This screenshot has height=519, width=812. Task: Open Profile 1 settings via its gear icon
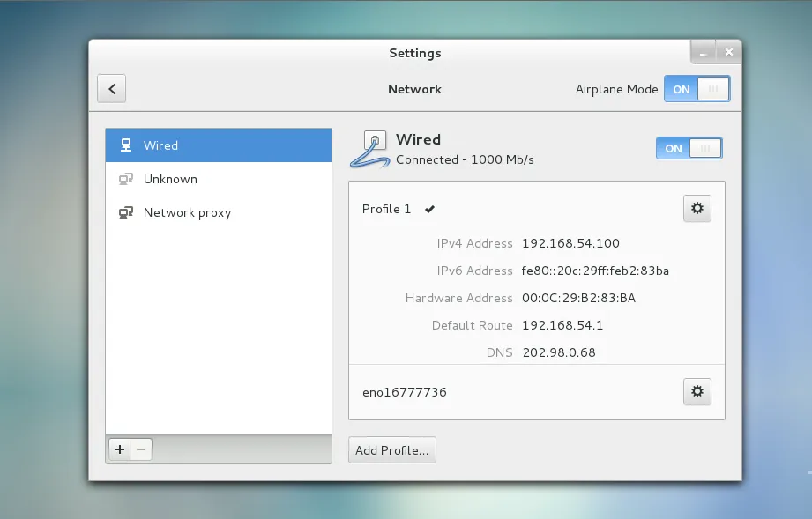(x=697, y=208)
